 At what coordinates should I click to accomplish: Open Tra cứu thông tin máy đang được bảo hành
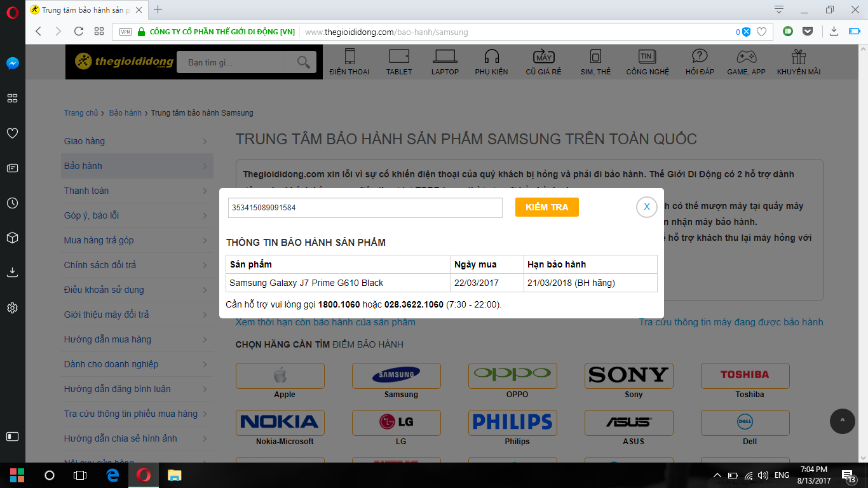[731, 322]
